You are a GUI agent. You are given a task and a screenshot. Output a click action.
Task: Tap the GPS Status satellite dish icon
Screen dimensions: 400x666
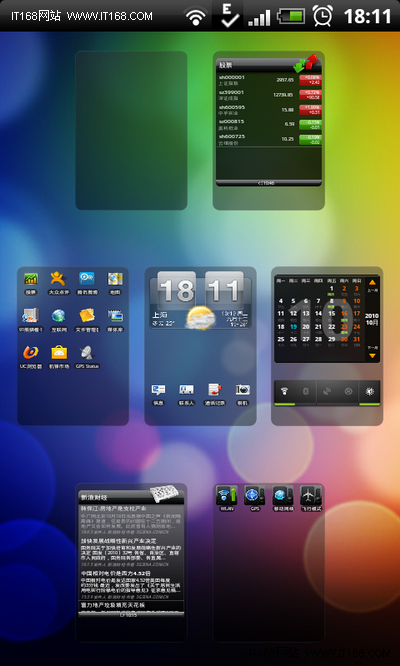point(87,353)
